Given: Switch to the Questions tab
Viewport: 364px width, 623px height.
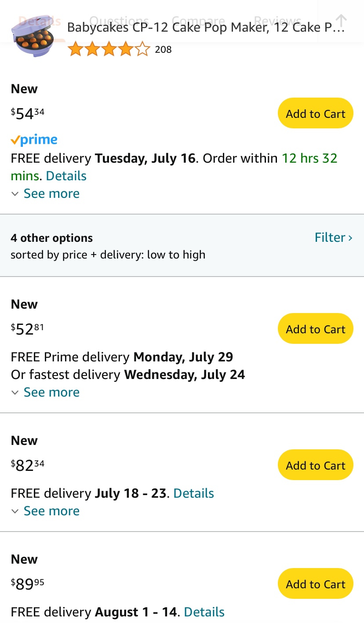Looking at the screenshot, I should 119,20.
